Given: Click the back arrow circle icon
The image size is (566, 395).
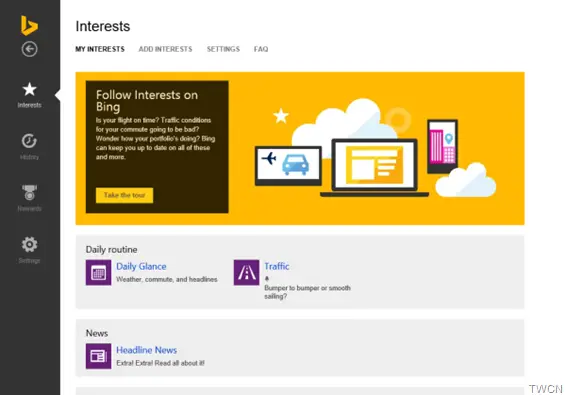Looking at the screenshot, I should point(29,49).
